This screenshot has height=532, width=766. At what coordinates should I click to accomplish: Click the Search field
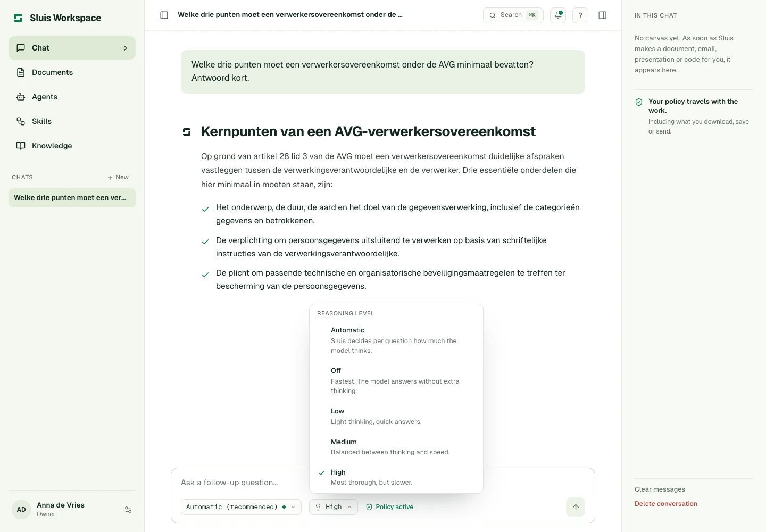coord(513,15)
